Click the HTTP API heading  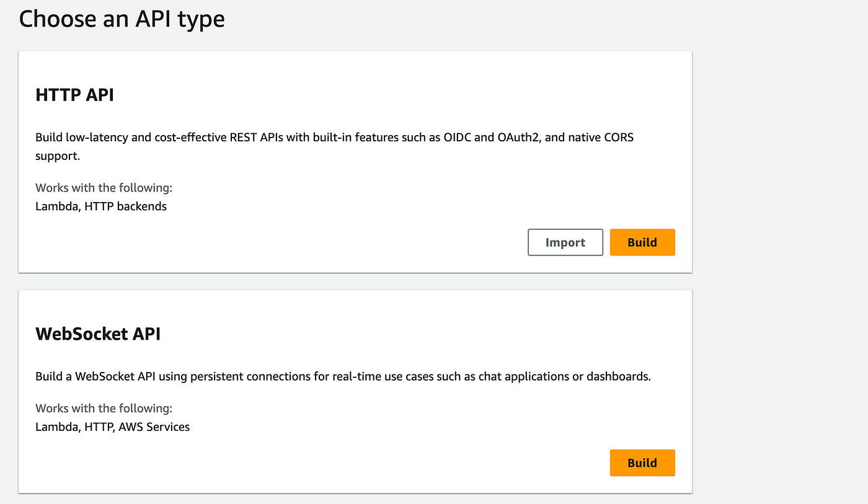coord(74,95)
